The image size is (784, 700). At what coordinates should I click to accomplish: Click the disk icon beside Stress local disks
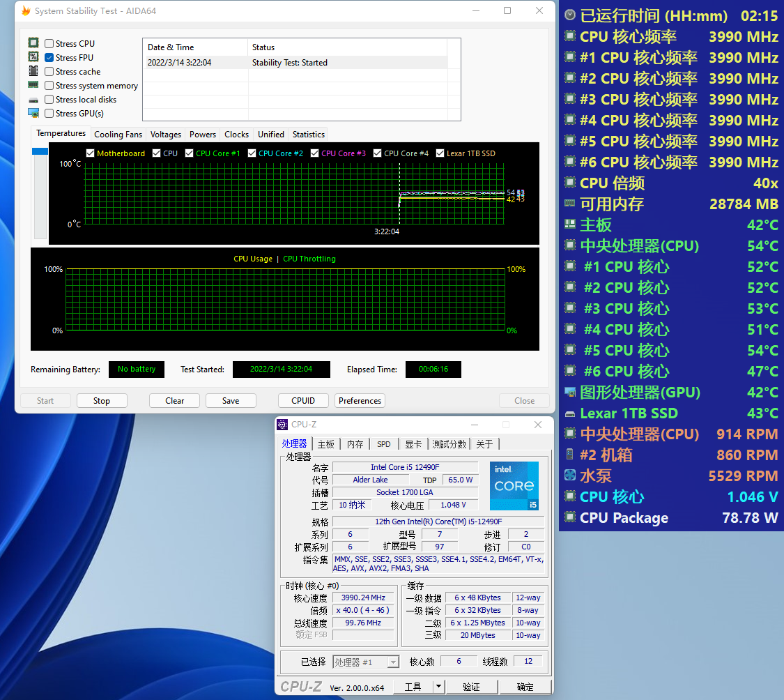(33, 99)
